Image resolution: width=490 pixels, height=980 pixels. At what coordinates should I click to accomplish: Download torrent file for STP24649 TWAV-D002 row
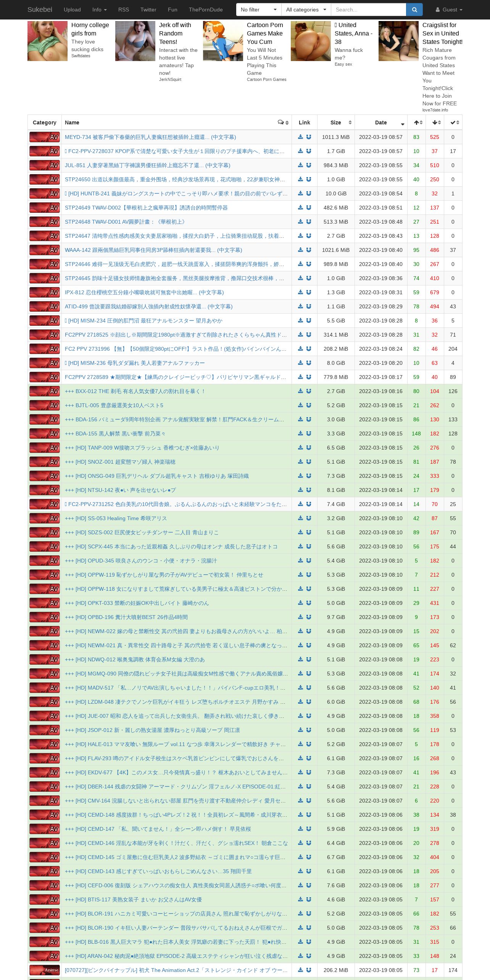click(x=301, y=208)
